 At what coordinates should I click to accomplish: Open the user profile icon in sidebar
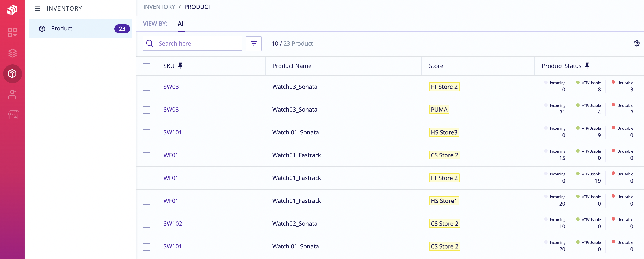tap(12, 94)
